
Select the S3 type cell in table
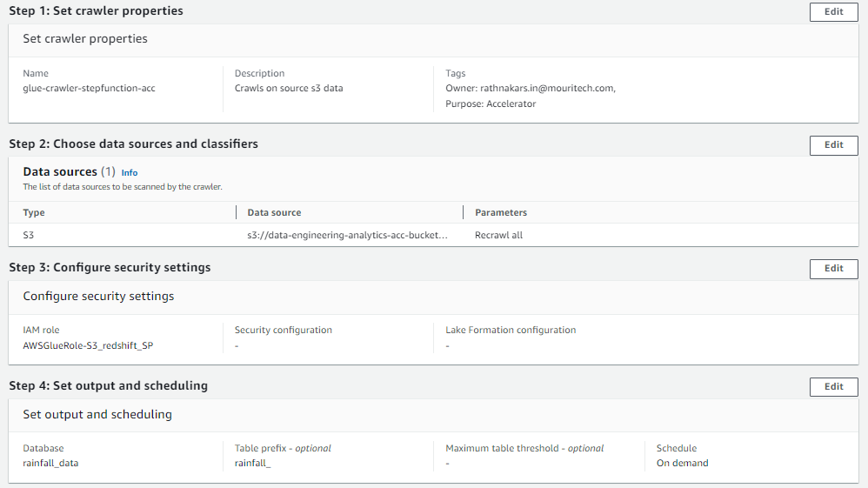tap(29, 235)
